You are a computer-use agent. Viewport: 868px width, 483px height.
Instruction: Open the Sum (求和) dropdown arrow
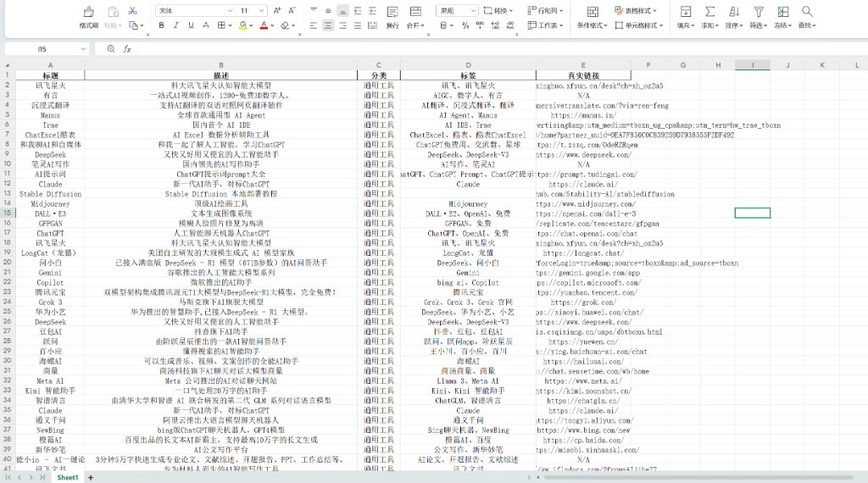(717, 25)
